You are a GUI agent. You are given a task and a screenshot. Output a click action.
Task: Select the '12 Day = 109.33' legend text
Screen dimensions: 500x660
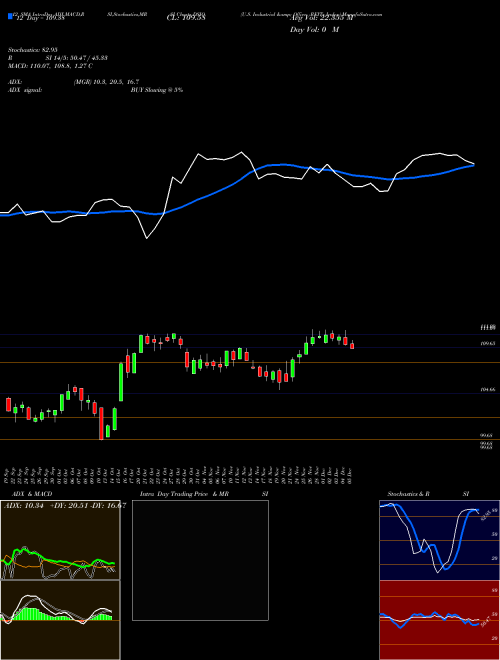pos(40,18)
